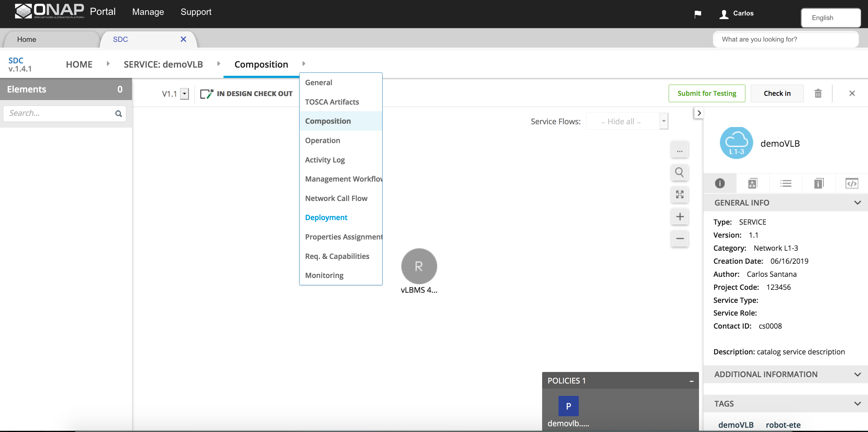Open the version V1.1 dropdown
This screenshot has height=432, width=868.
pos(184,94)
